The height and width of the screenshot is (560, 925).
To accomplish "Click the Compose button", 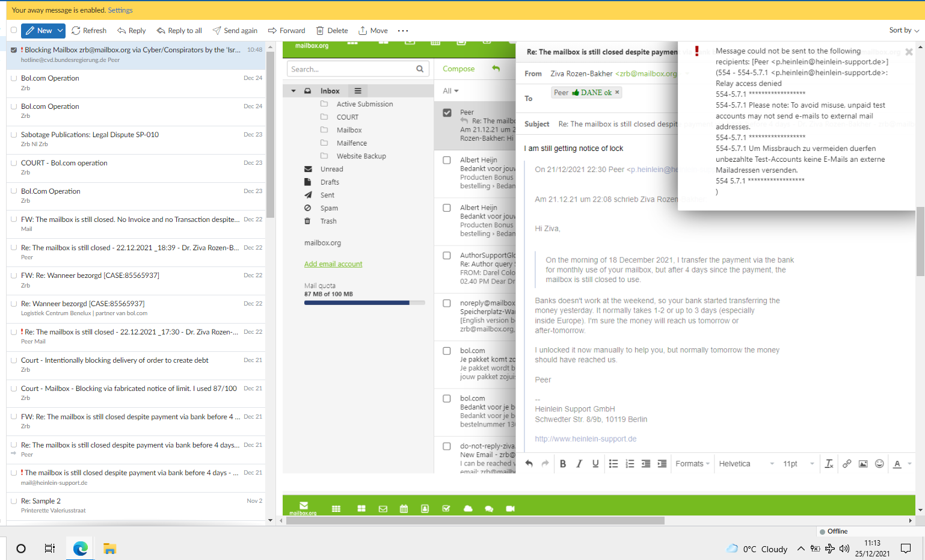I will click(458, 69).
